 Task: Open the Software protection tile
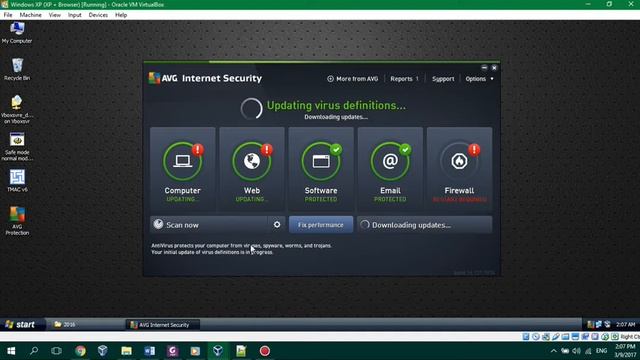point(321,168)
